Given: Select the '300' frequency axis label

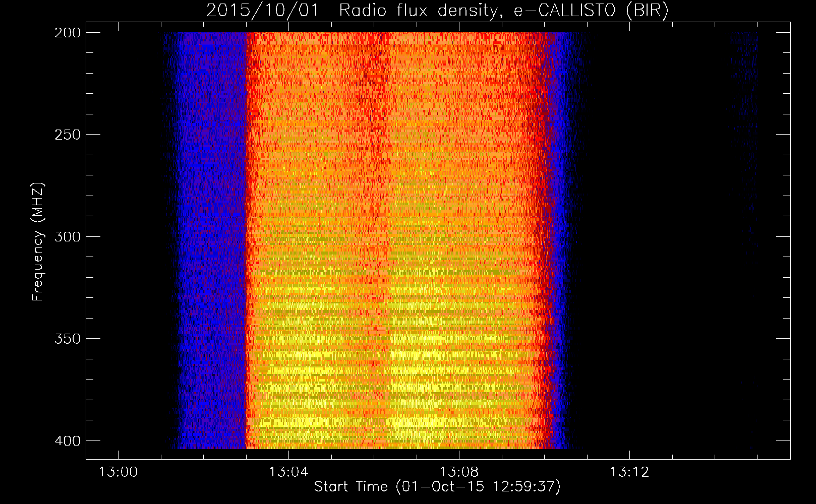Looking at the screenshot, I should click(x=67, y=236).
